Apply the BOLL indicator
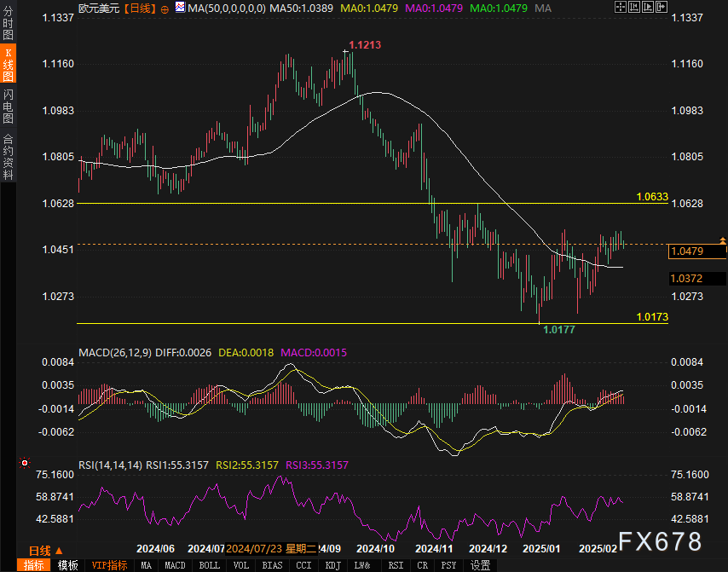The image size is (728, 572). (208, 565)
